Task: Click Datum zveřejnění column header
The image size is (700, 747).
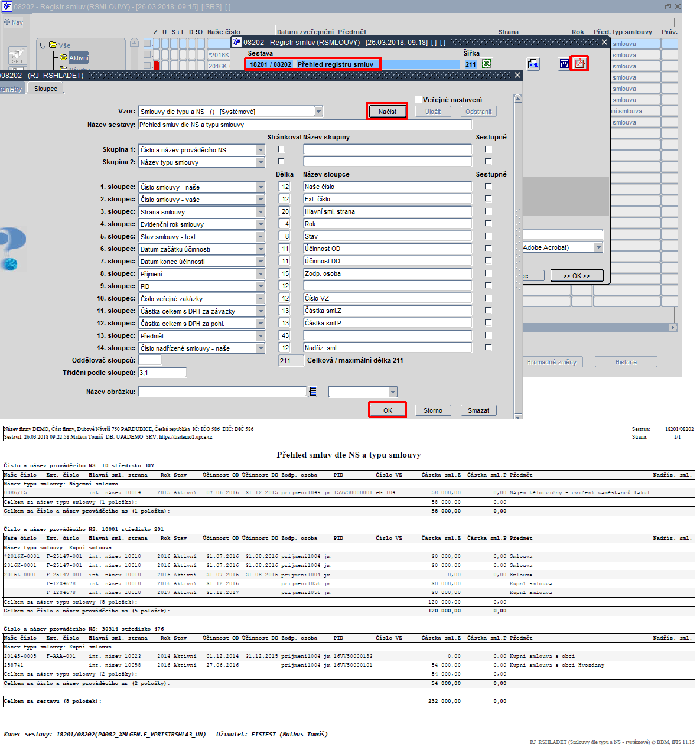Action: [x=305, y=32]
